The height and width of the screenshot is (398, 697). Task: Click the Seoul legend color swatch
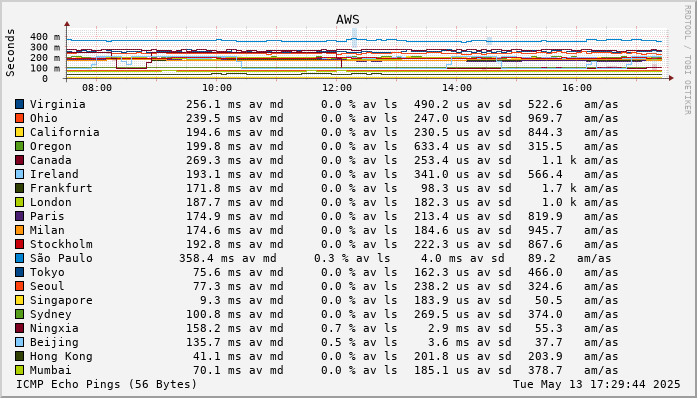(20, 286)
